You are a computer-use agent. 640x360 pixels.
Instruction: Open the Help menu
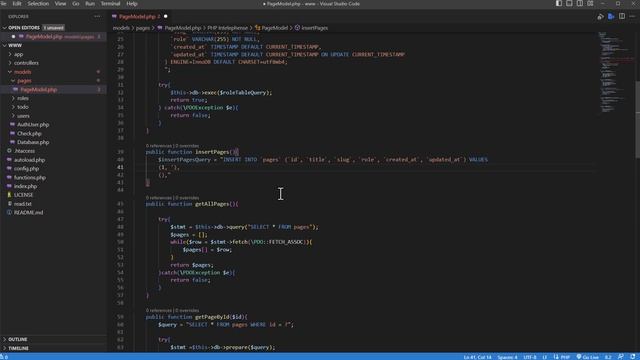(x=132, y=4)
